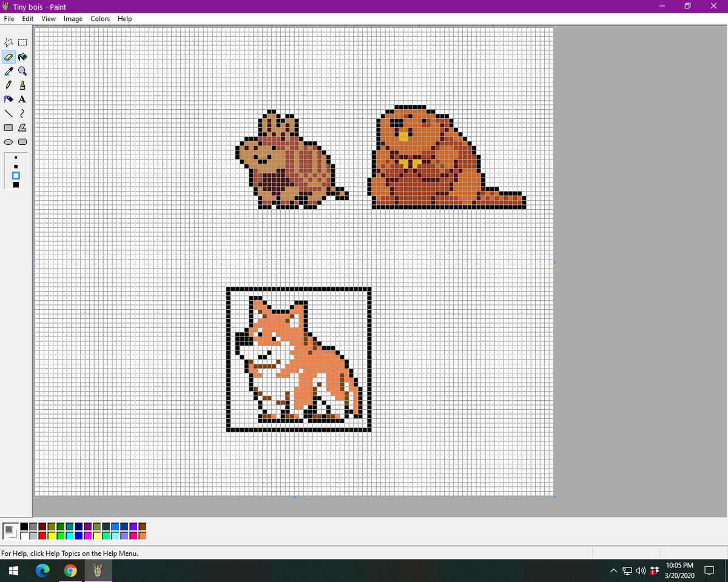The width and height of the screenshot is (728, 582).
Task: Pick the hot pink color swatch
Action: 133,536
